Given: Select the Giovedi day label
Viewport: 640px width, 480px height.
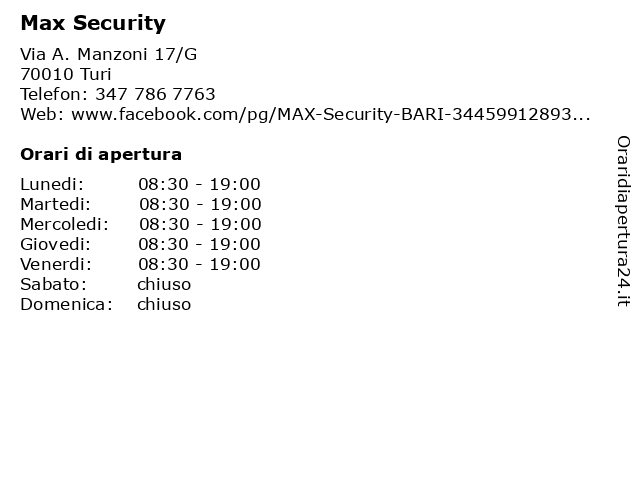Looking at the screenshot, I should 56,244.
